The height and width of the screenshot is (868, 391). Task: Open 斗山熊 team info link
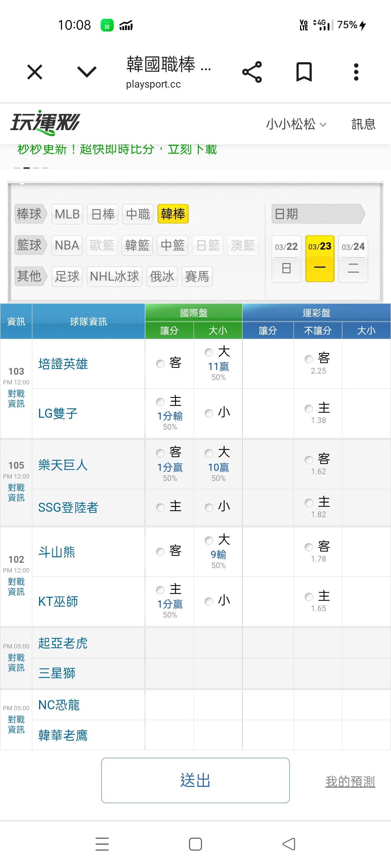click(x=57, y=552)
